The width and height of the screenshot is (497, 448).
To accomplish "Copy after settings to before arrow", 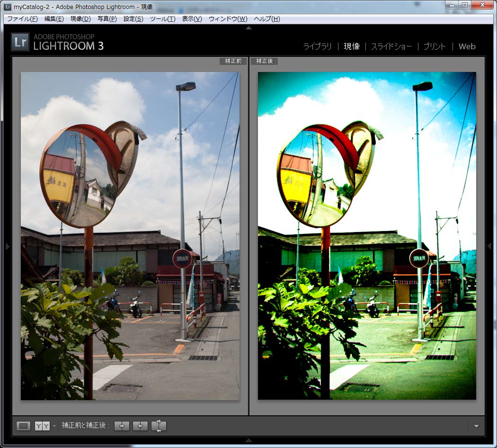I will 140,426.
